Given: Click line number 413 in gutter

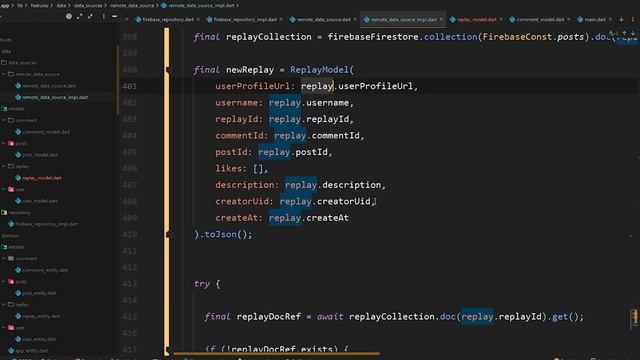Looking at the screenshot, I should click(x=129, y=284).
